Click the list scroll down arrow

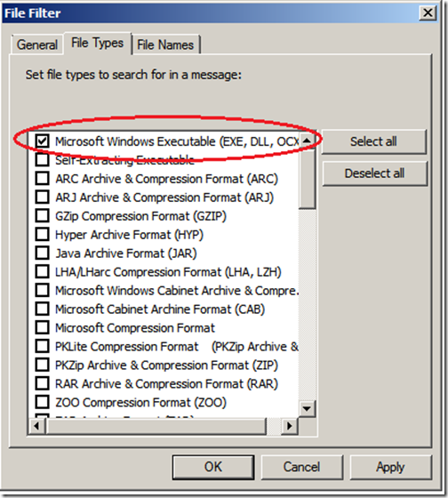tap(307, 408)
